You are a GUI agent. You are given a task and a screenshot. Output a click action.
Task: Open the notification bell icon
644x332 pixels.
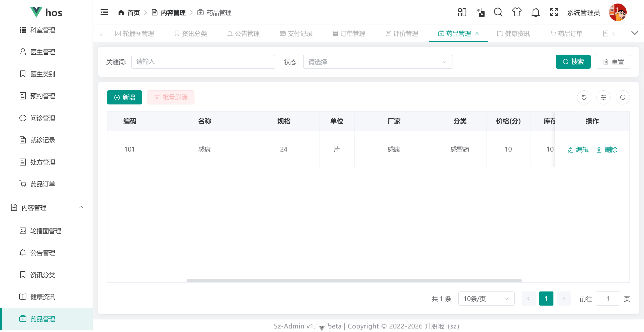point(536,12)
